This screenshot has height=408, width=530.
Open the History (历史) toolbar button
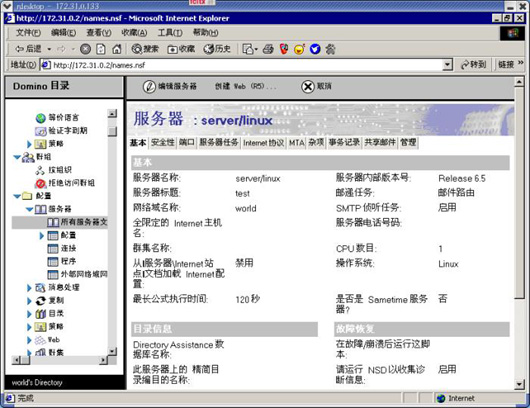tap(217, 49)
